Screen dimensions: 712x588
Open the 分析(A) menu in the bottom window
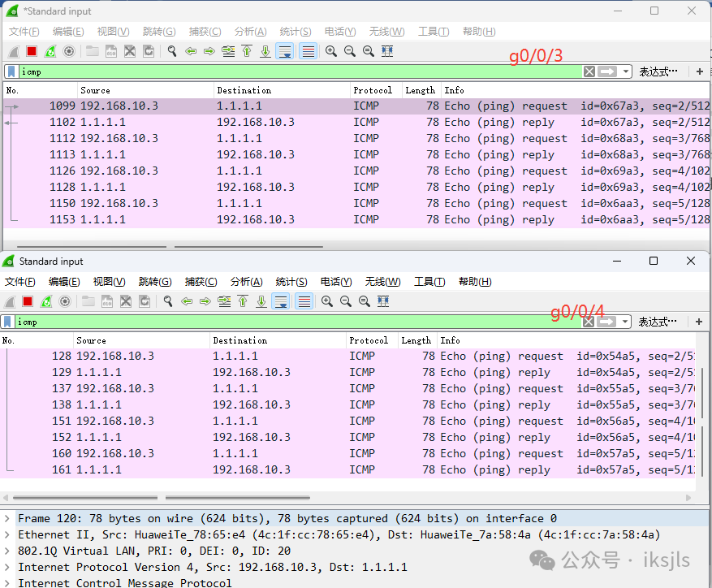click(246, 282)
